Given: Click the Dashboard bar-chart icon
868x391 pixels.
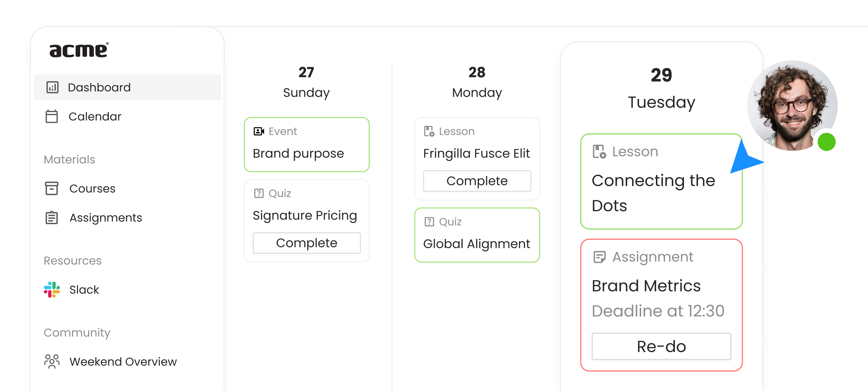Looking at the screenshot, I should tap(52, 87).
